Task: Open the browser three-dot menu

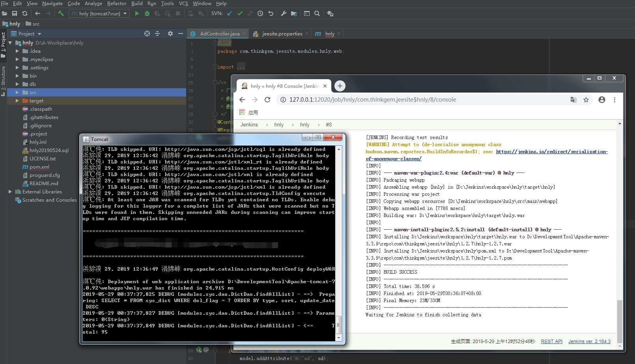Action: 614,100
